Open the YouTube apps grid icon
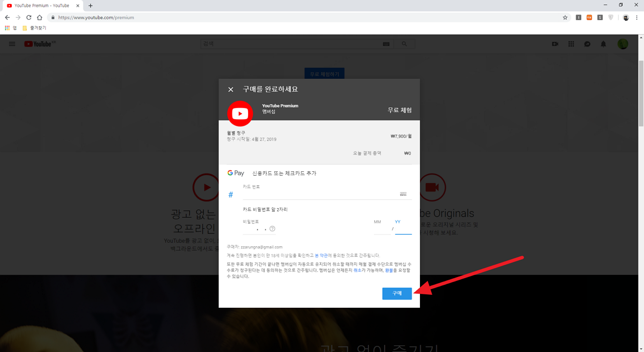 (571, 44)
